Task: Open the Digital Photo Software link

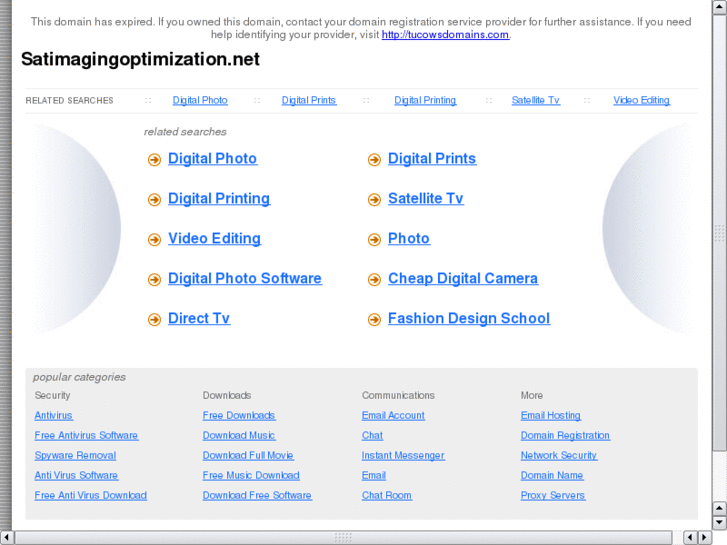Action: coord(245,279)
